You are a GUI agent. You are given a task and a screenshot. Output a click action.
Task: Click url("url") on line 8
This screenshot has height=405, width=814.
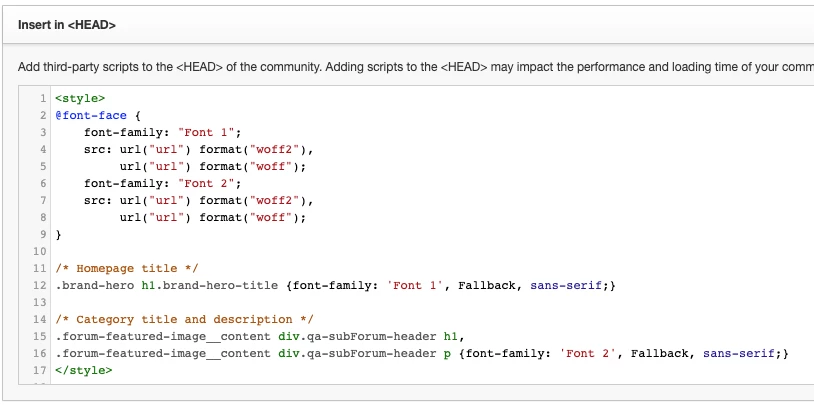tap(156, 218)
